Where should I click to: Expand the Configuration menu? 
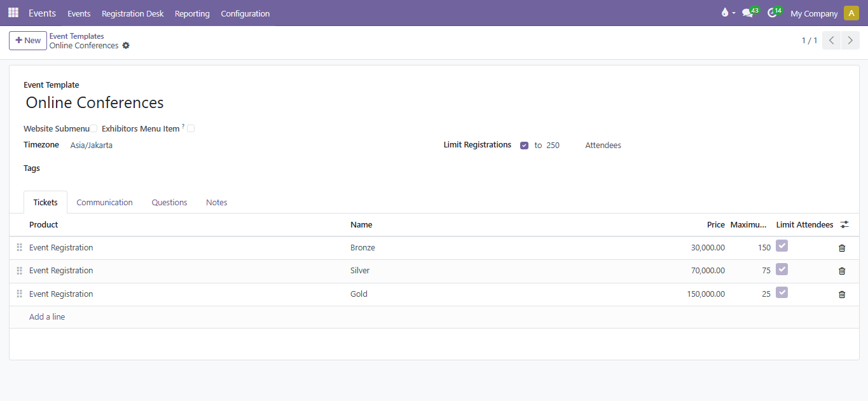coord(245,13)
